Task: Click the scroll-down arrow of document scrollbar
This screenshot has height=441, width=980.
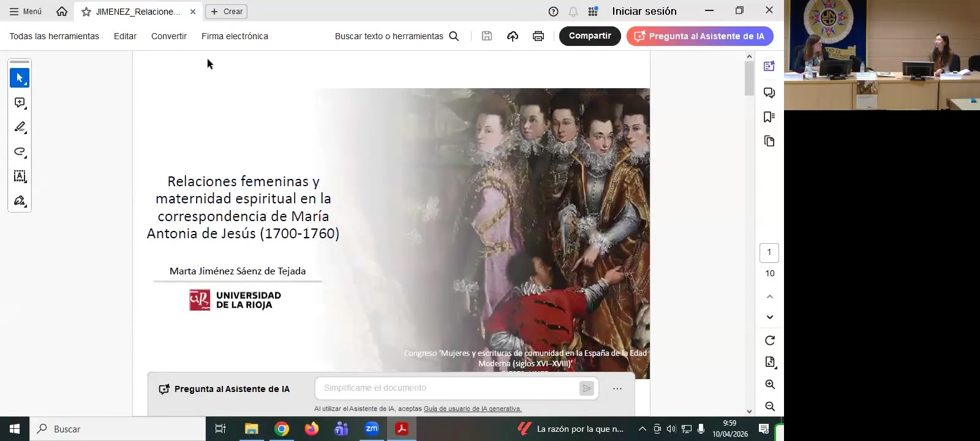Action: coord(749,412)
